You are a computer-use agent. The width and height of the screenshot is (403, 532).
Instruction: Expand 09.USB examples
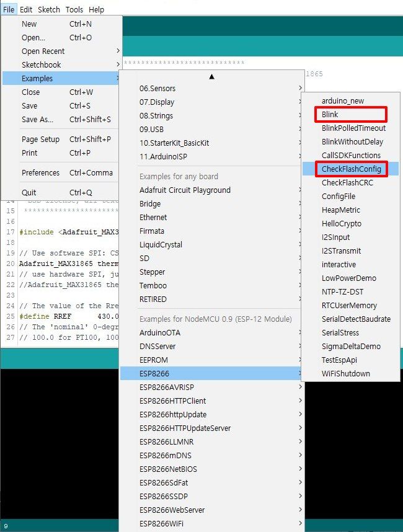coord(211,129)
